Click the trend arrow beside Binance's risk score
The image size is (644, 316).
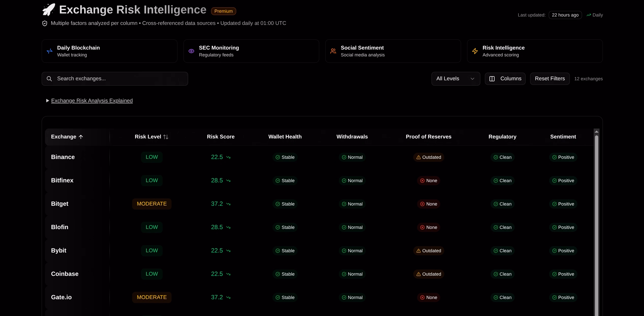(x=228, y=157)
